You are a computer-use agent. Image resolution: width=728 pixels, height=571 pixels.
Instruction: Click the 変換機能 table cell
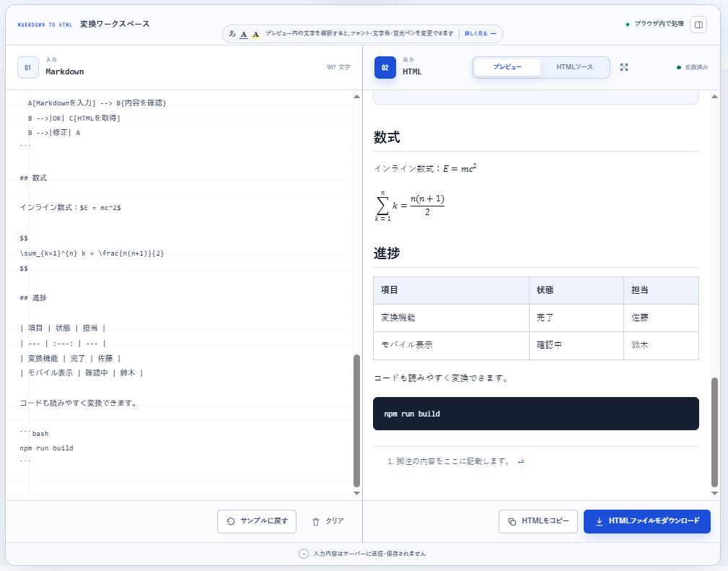451,318
